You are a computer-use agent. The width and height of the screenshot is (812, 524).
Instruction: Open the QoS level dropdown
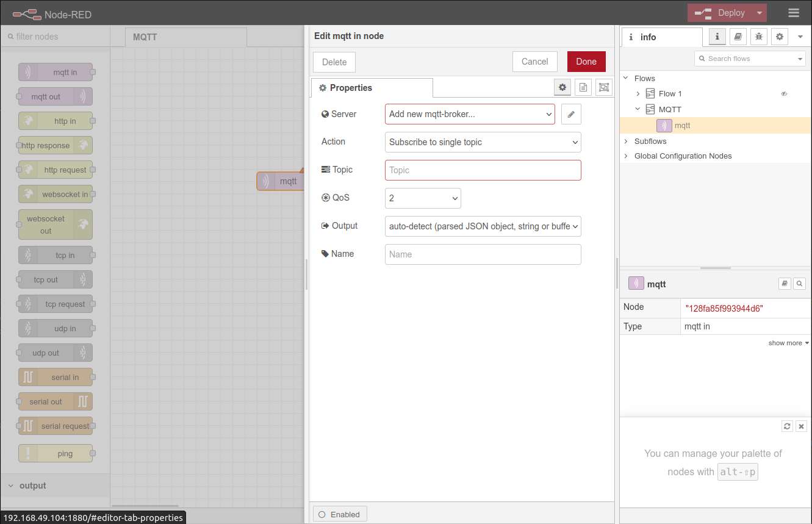click(x=422, y=198)
